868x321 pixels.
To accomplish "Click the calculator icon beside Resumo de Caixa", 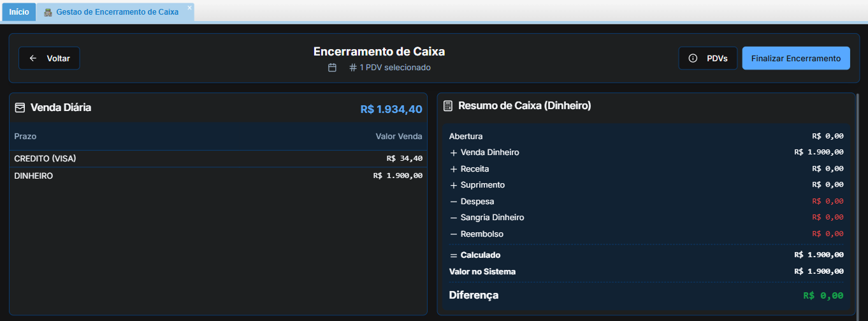I will click(x=448, y=106).
